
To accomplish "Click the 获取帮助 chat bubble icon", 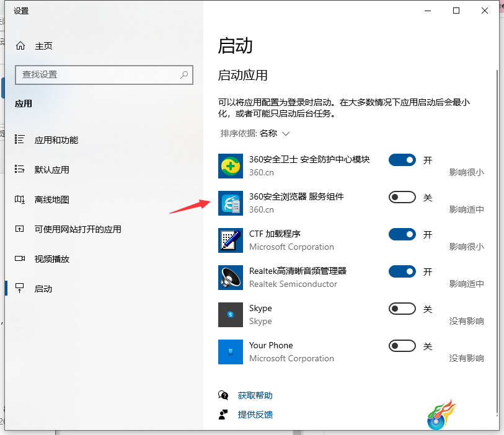I will [x=223, y=395].
